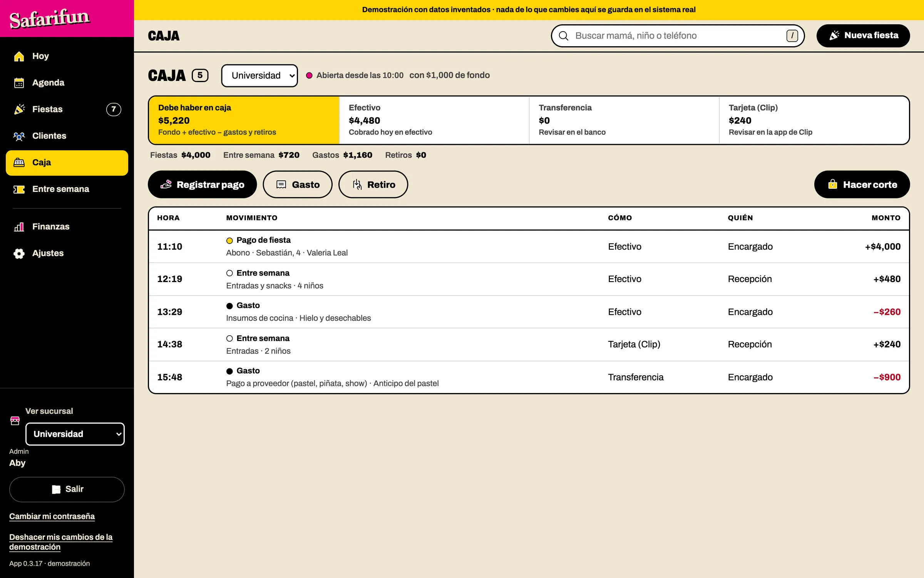
Task: Click Registrar pago button
Action: pyautogui.click(x=202, y=185)
